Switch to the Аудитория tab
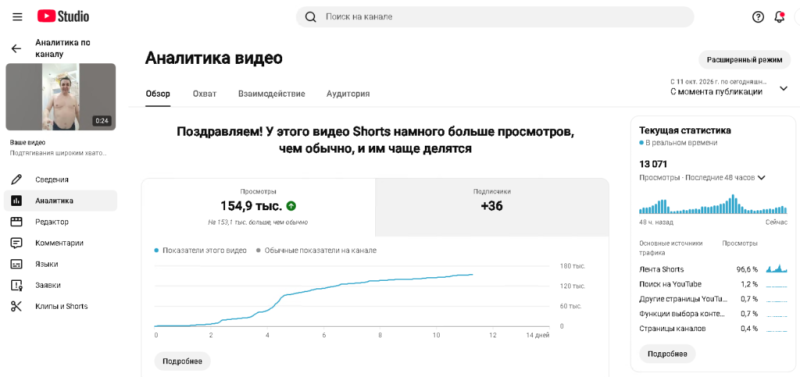The image size is (800, 377). tap(348, 94)
